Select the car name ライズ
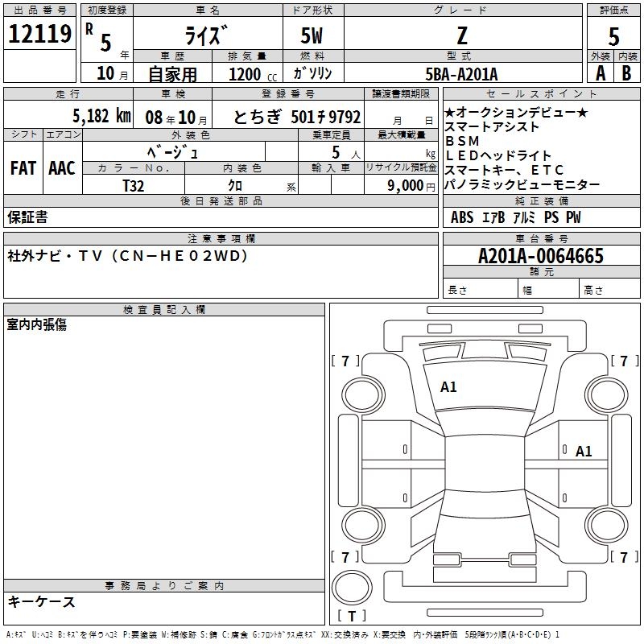Image resolution: width=644 pixels, height=644 pixels. point(206,35)
